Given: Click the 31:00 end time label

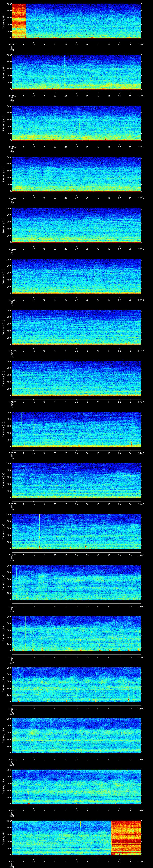Looking at the screenshot, I should pyautogui.click(x=141, y=861).
